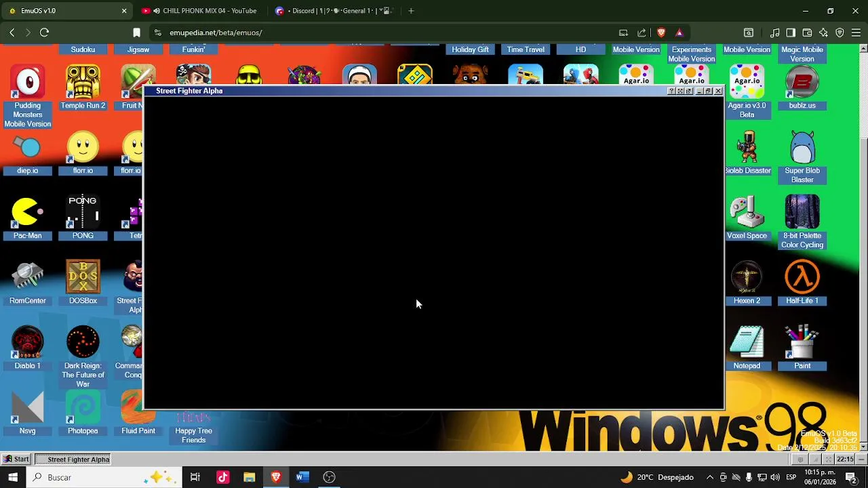Show hidden system tray icons
868x488 pixels.
[710, 477]
